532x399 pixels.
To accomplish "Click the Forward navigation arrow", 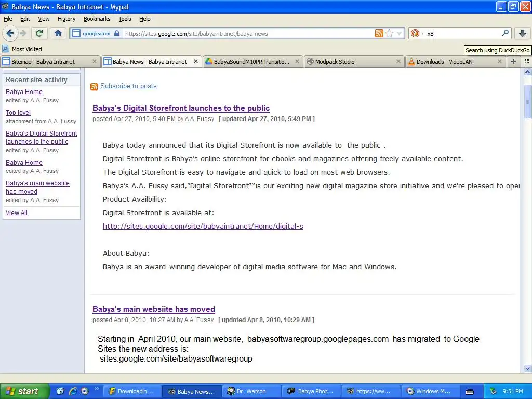I will click(x=23, y=33).
